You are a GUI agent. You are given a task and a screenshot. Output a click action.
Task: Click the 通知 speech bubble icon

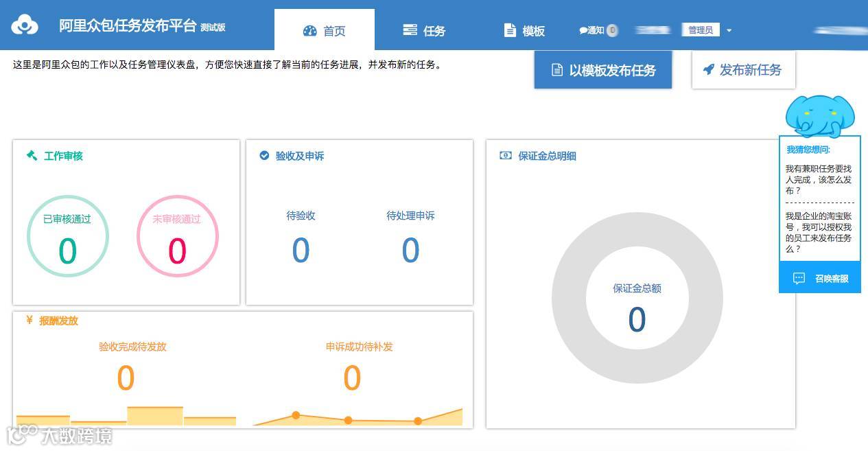(583, 30)
